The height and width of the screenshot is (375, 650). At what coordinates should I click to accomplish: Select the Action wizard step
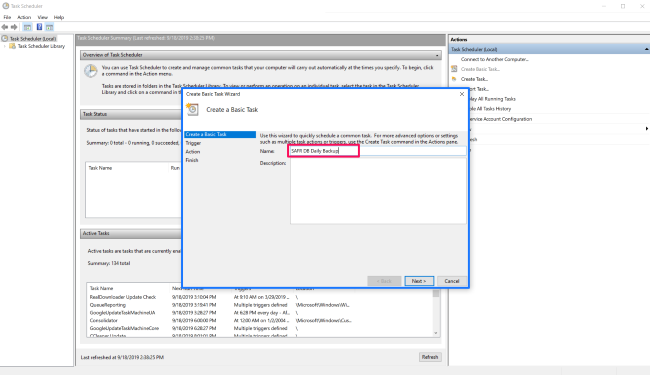click(193, 152)
